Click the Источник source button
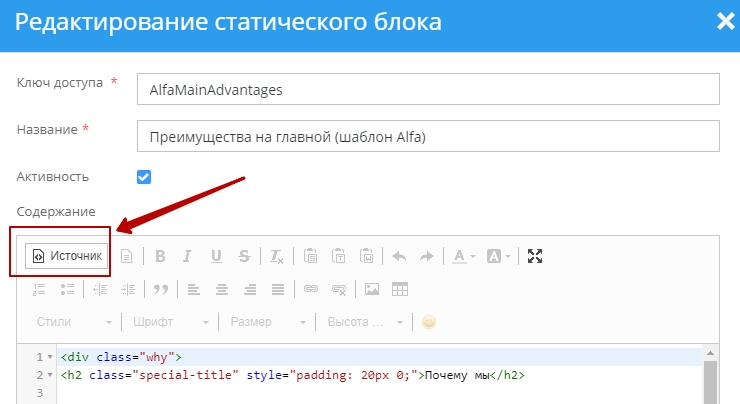Viewport: 740px width, 404px height. [67, 256]
